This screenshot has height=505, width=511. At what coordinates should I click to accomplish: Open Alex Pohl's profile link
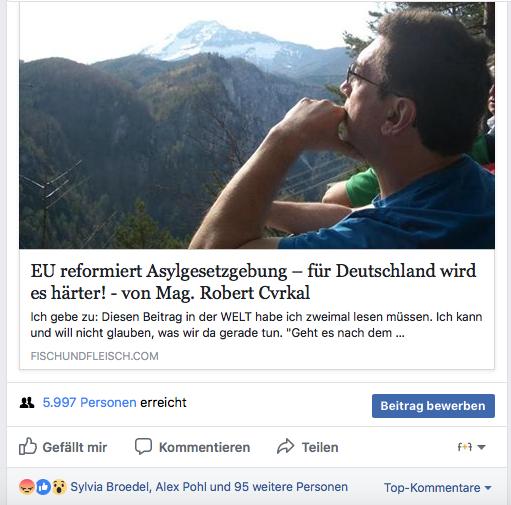[x=181, y=487]
